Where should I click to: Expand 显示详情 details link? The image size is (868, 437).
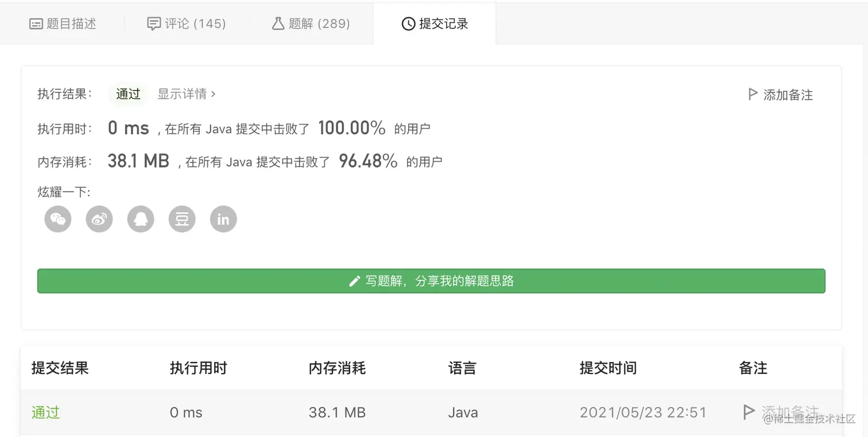pyautogui.click(x=187, y=94)
